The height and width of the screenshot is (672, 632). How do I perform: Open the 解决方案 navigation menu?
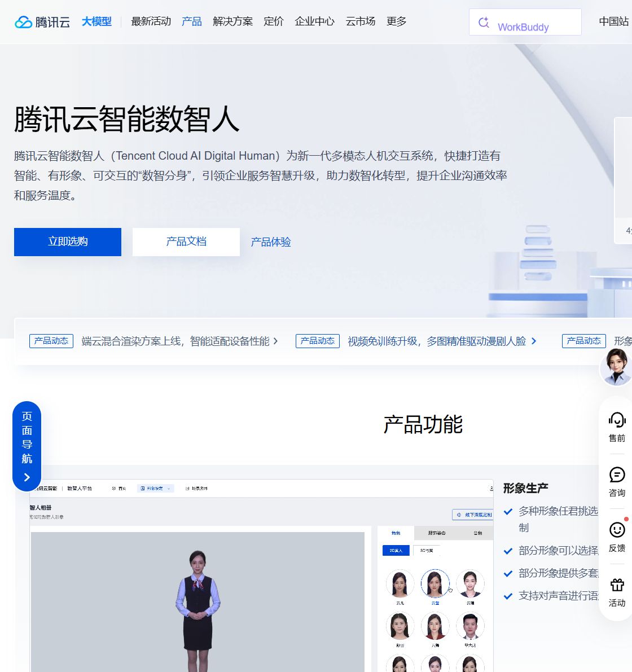232,21
